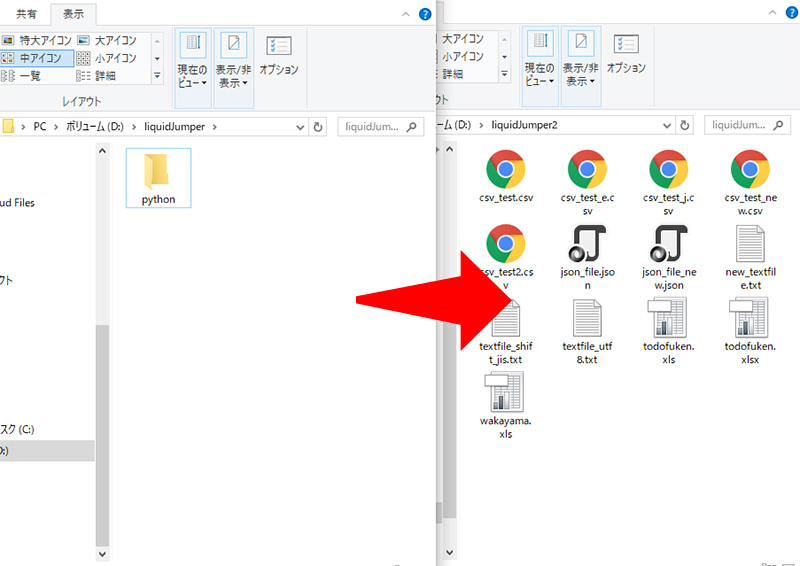Image resolution: width=800 pixels, height=566 pixels.
Task: Click help icon in left window ribbon
Action: 425,14
